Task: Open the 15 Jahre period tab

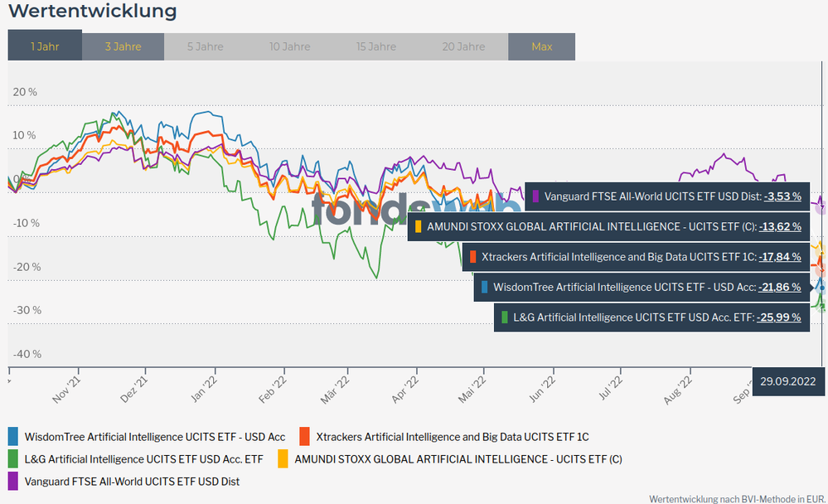Action: click(x=375, y=46)
